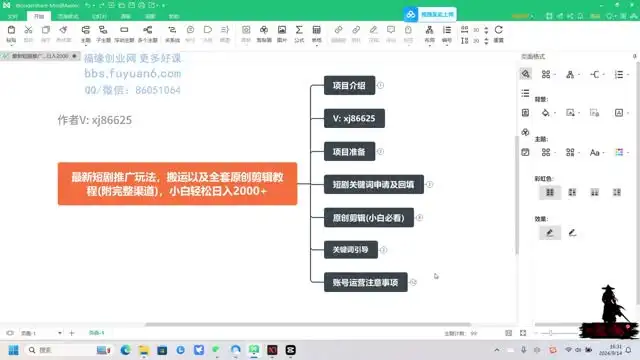Viewport: 640px width, 360px height.
Task: Open background fill color bucket dropdown
Action: click(548, 113)
